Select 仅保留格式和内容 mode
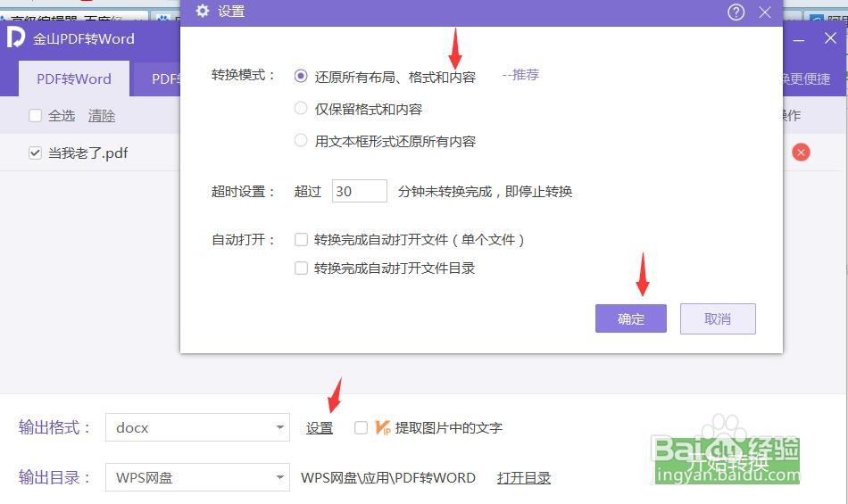 [301, 108]
